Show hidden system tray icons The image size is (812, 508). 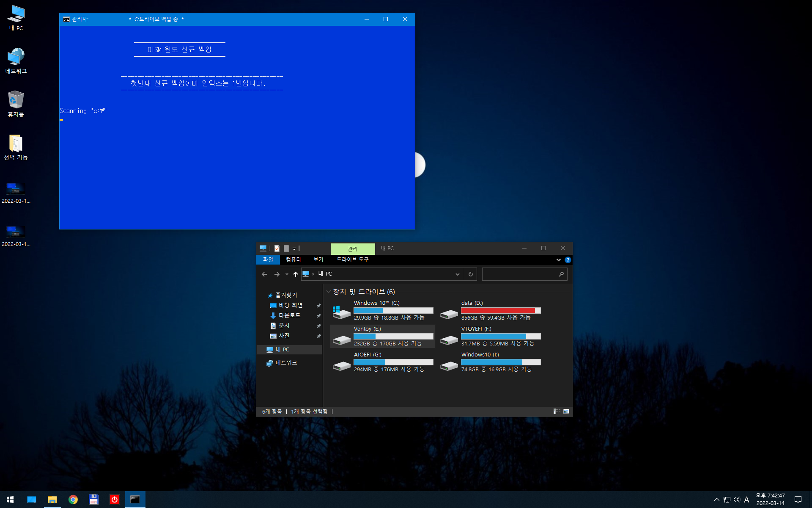pos(716,500)
